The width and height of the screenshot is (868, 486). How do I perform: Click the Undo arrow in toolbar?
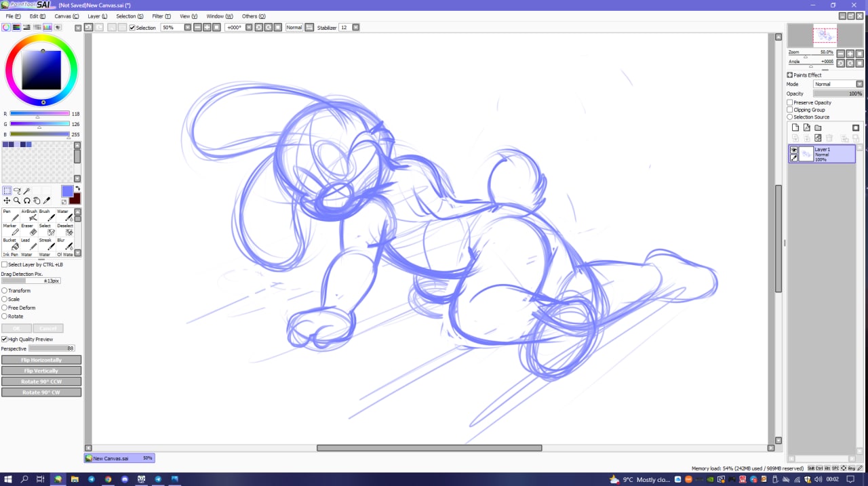click(x=88, y=27)
